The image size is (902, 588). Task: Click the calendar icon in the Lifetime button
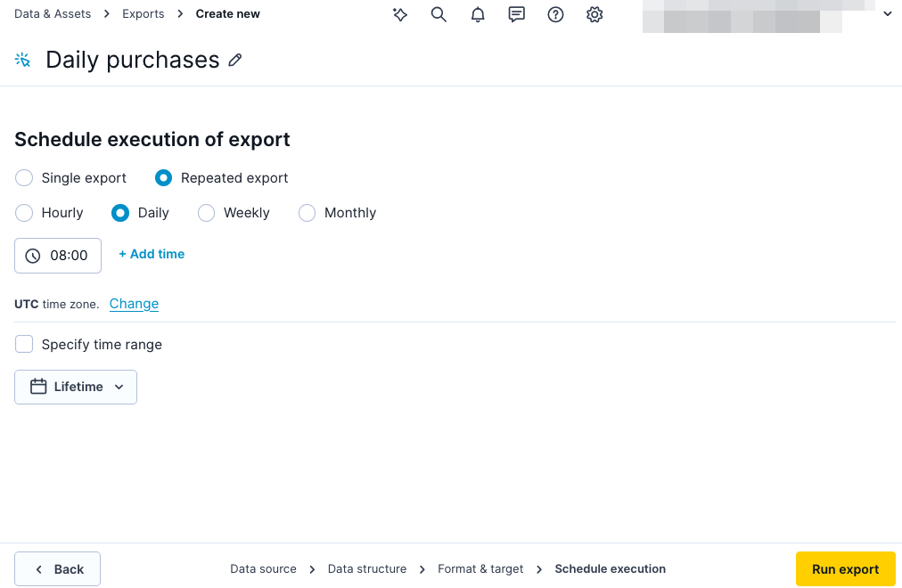(38, 387)
